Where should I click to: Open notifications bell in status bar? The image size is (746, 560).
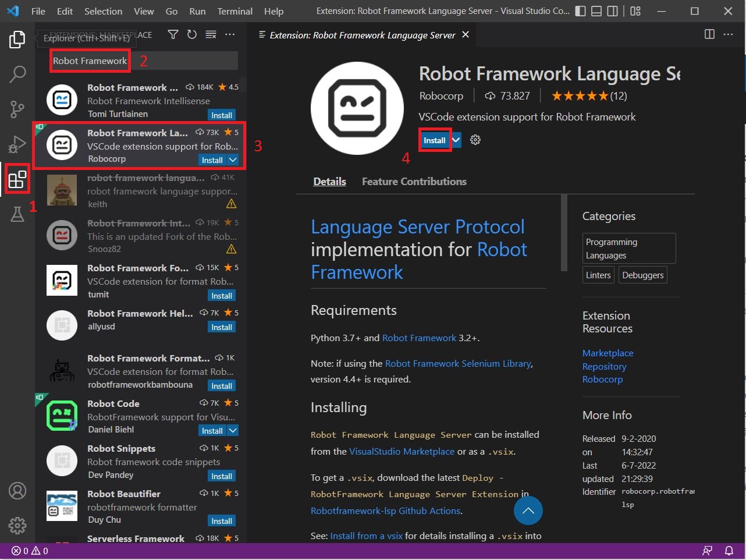tap(729, 551)
